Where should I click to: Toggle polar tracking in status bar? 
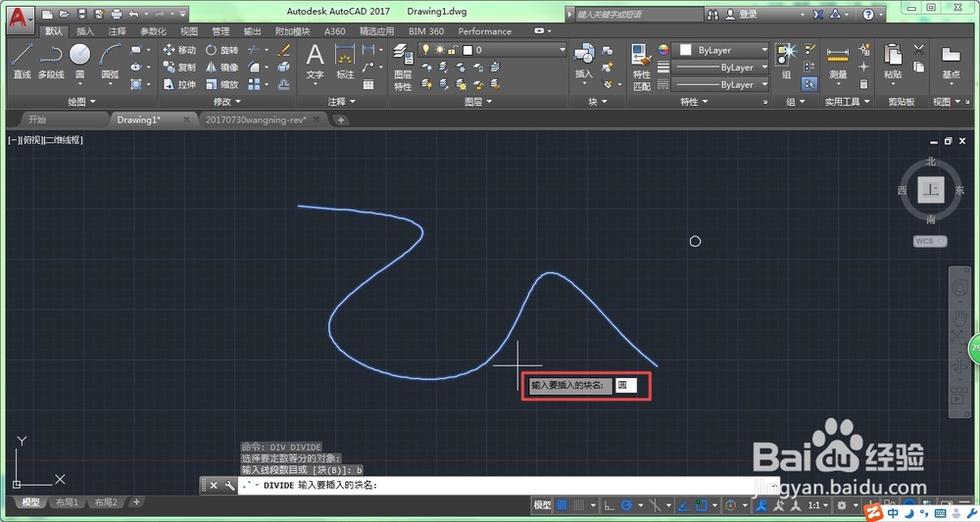click(626, 505)
